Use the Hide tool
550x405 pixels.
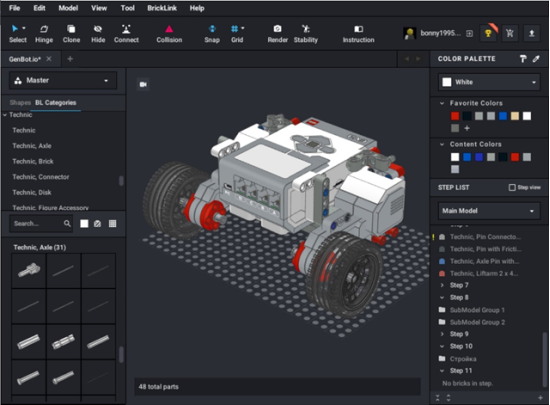(x=98, y=34)
